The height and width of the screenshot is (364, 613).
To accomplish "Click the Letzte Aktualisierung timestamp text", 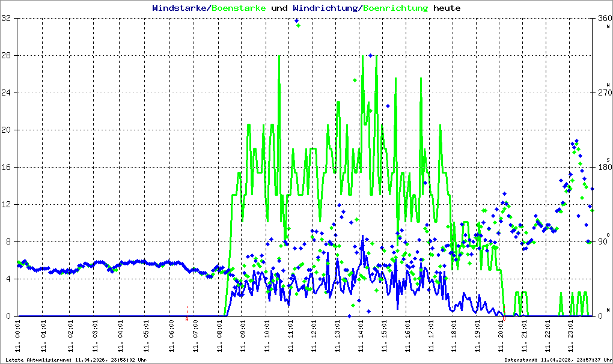I will tap(76, 360).
